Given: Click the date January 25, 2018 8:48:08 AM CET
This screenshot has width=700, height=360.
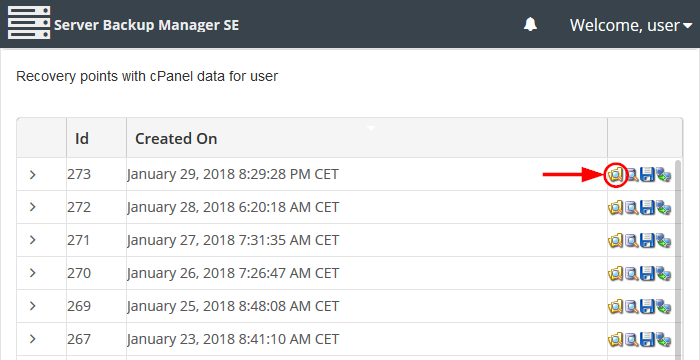Looking at the screenshot, I should 233,306.
